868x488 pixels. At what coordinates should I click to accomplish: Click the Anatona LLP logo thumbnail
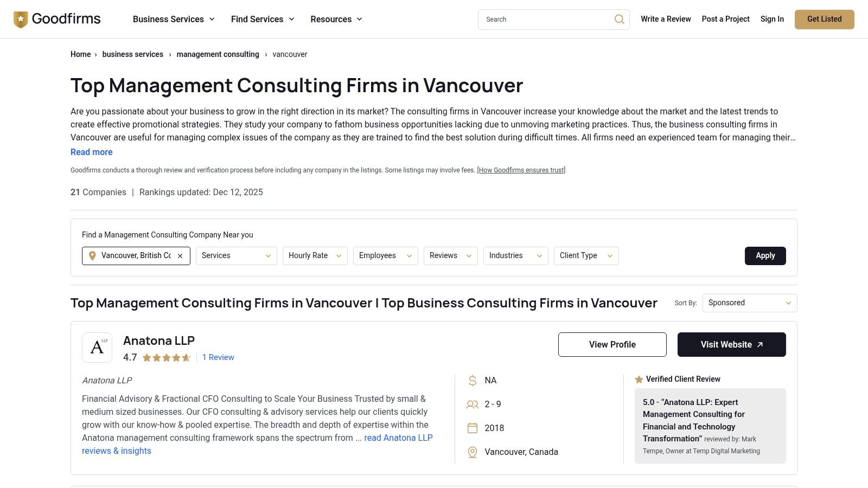97,348
